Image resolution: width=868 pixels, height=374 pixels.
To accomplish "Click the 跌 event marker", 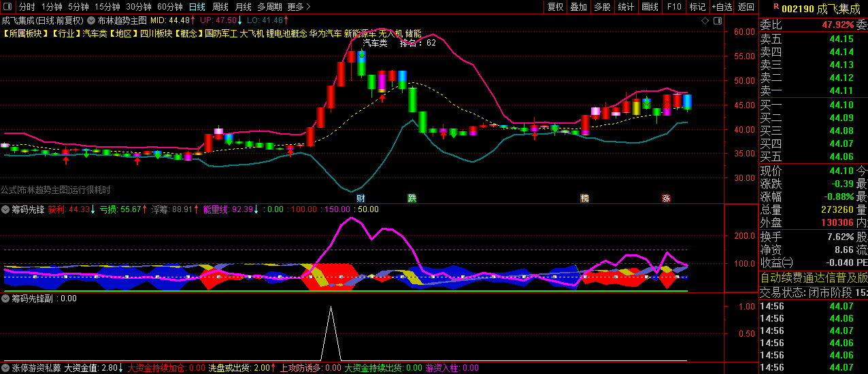I will point(412,198).
